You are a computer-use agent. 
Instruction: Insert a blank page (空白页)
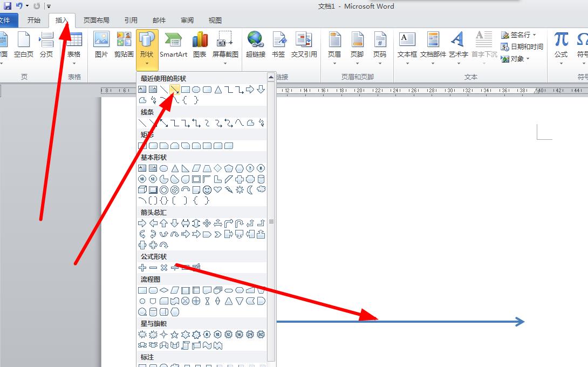pos(24,45)
